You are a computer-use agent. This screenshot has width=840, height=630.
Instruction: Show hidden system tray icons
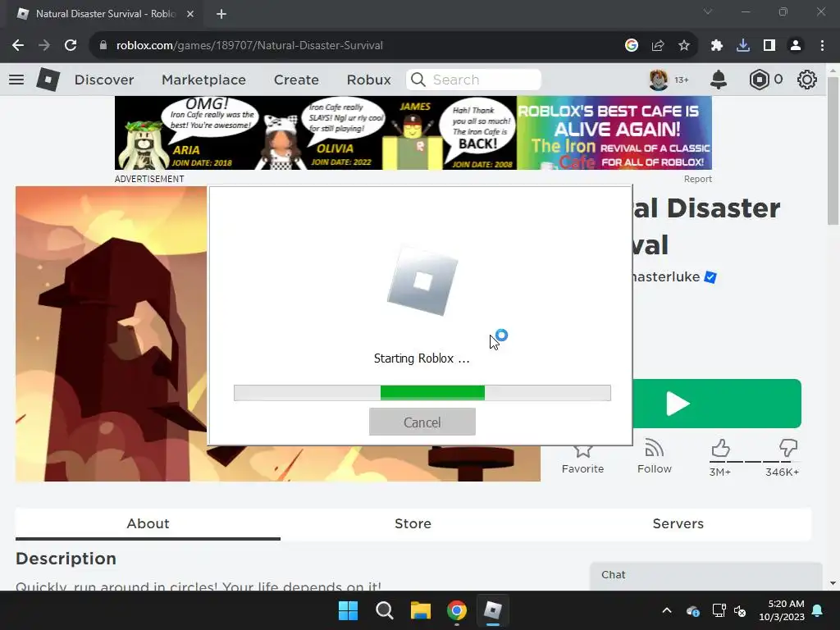667,610
